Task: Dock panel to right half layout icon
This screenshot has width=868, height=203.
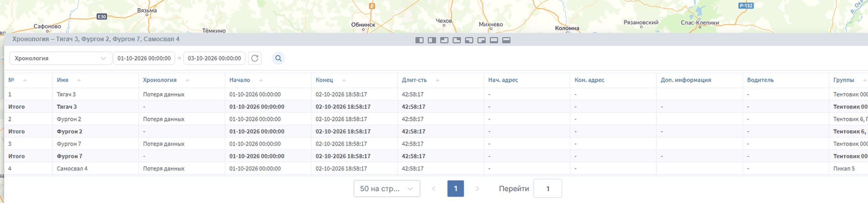Action: pyautogui.click(x=432, y=40)
